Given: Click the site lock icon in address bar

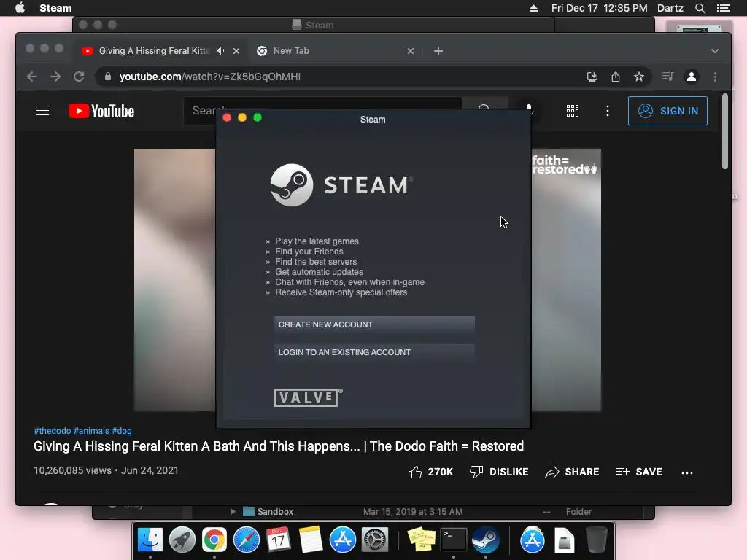Looking at the screenshot, I should (x=108, y=77).
